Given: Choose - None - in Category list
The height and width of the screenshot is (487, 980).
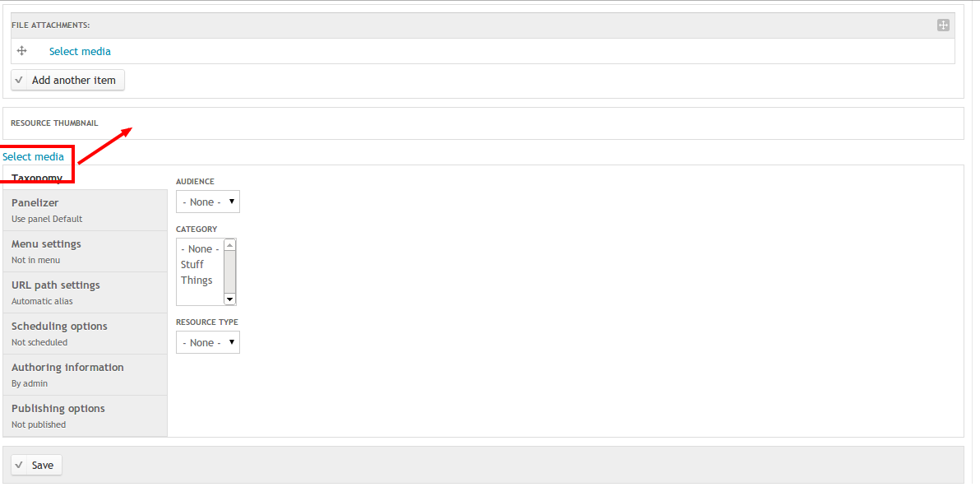Looking at the screenshot, I should coord(200,248).
